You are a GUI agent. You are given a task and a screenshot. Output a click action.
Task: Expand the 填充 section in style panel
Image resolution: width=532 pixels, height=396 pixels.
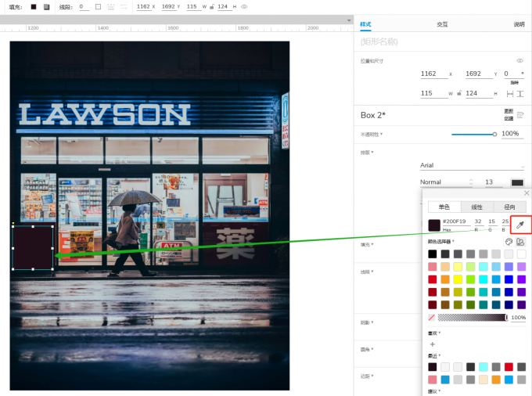point(367,245)
